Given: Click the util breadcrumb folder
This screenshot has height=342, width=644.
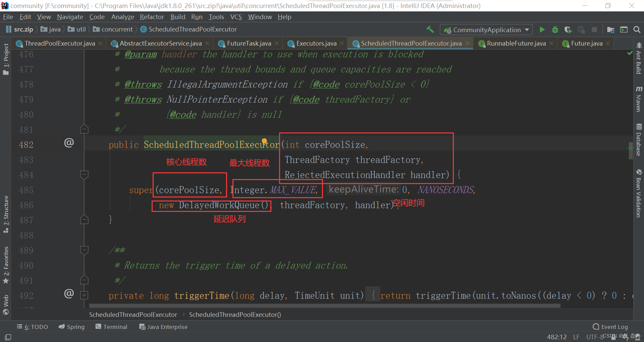Looking at the screenshot, I should click(77, 30).
